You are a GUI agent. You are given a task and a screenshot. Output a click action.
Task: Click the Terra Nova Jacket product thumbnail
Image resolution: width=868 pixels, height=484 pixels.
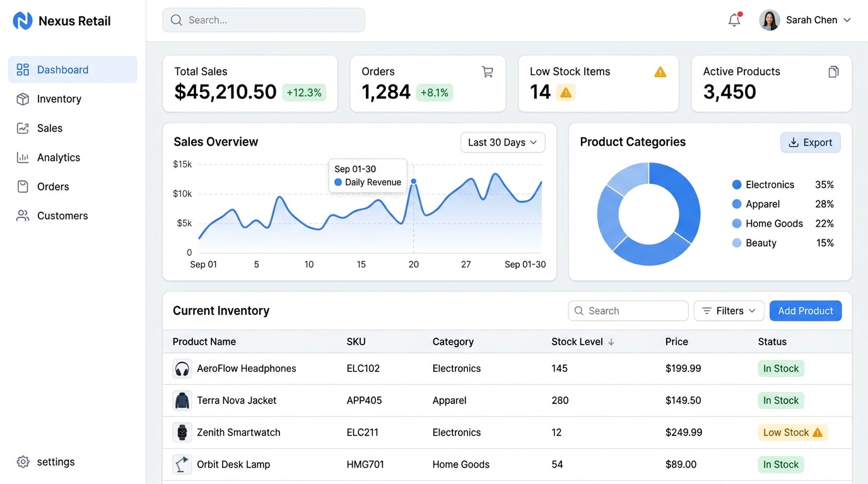point(182,401)
